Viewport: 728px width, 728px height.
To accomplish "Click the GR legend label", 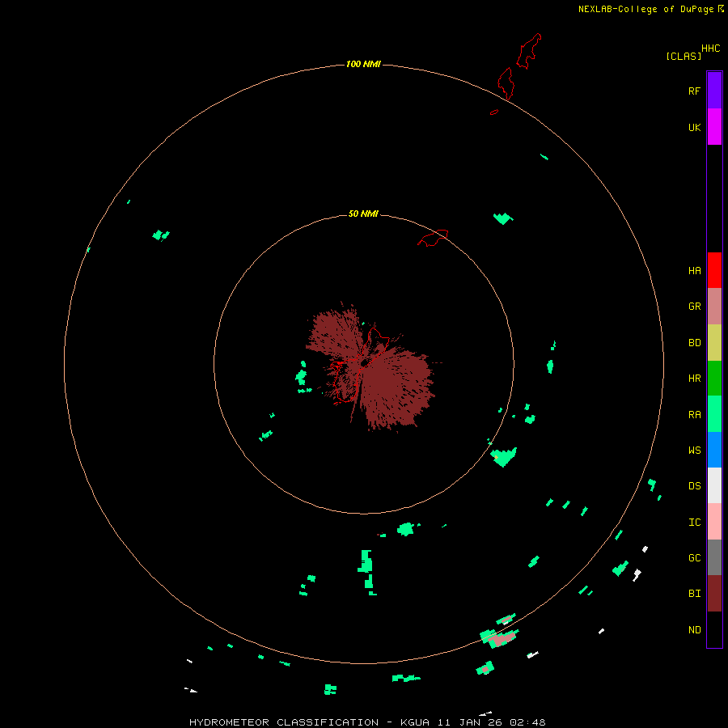I will (694, 307).
